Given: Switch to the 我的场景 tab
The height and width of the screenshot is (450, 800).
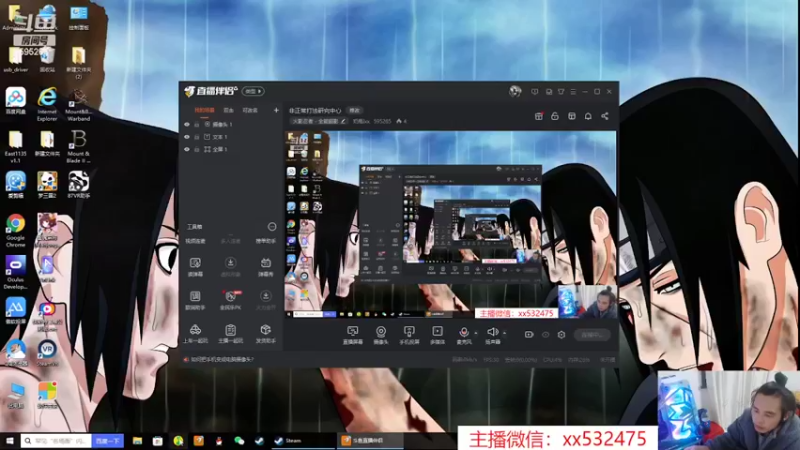Looking at the screenshot, I should click(204, 110).
